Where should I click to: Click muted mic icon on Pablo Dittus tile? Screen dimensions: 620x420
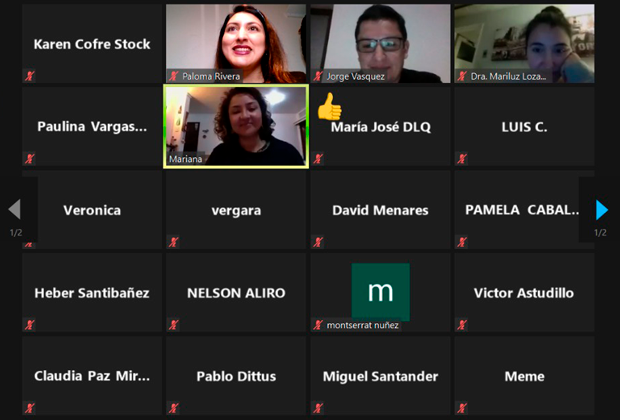[x=174, y=408]
